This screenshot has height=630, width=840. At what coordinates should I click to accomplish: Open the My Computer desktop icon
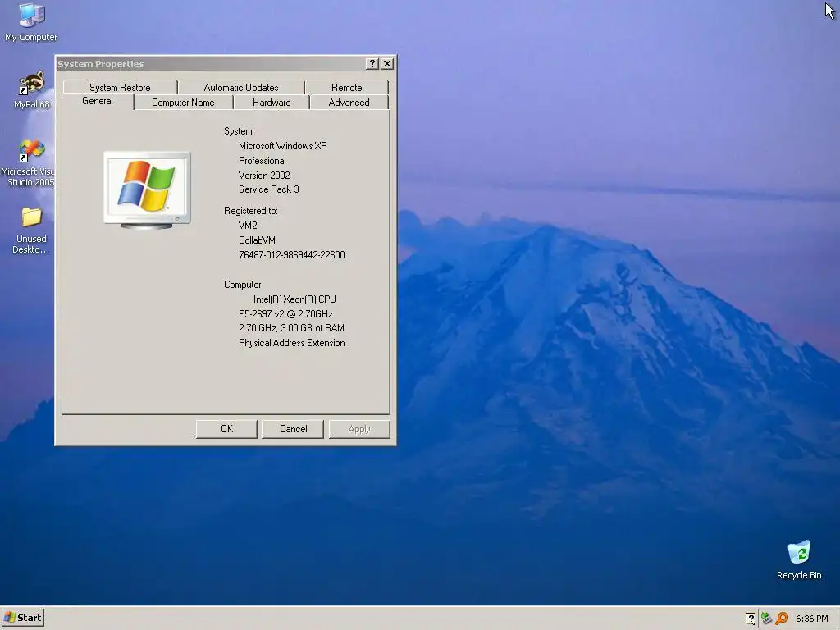pyautogui.click(x=31, y=22)
